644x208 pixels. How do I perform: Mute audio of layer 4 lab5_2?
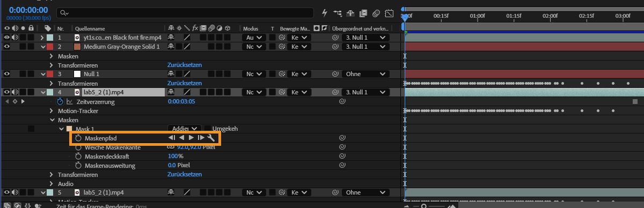click(14, 92)
